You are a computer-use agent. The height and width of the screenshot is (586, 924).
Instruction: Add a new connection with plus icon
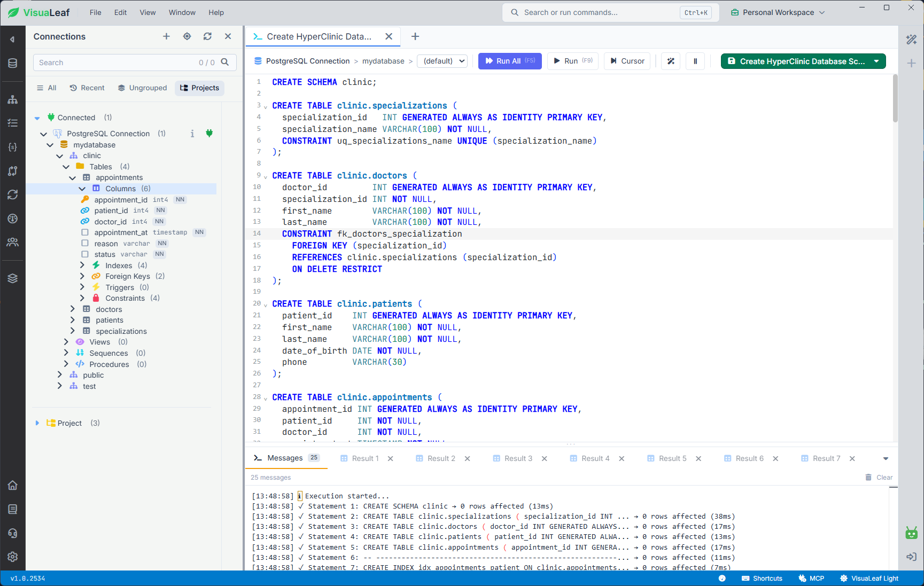166,36
